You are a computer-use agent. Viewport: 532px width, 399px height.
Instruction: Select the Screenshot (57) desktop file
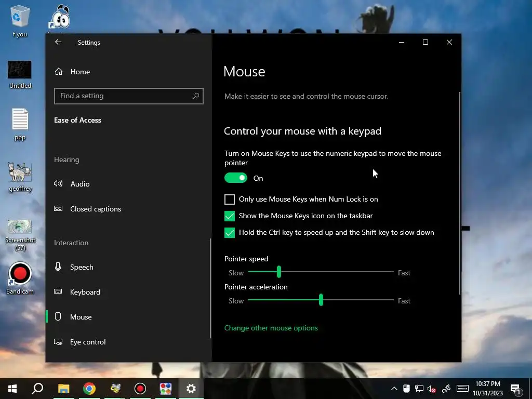pos(20,235)
